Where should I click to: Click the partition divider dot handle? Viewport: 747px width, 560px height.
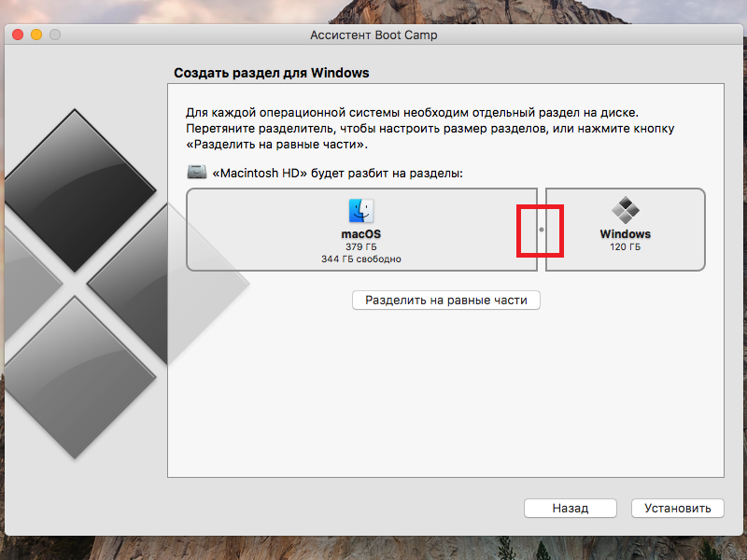542,230
